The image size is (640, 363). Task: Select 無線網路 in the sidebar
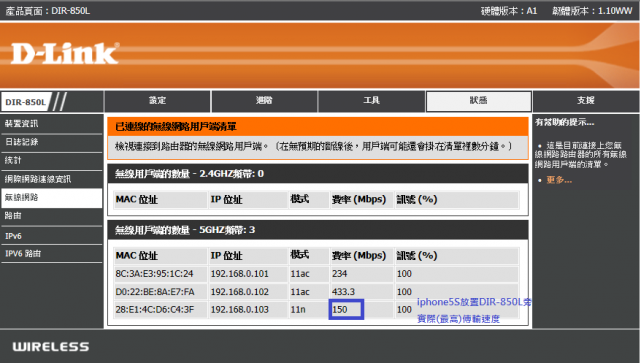(x=51, y=198)
